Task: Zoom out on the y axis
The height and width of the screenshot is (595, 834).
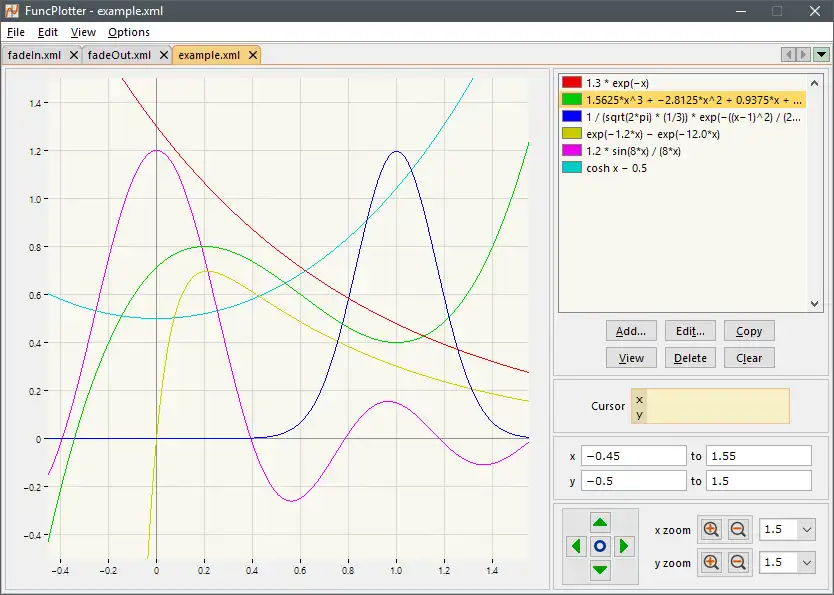Action: click(738, 563)
